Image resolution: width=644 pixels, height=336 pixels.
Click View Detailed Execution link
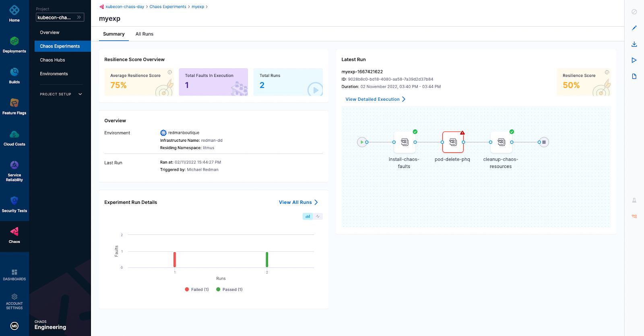click(376, 99)
